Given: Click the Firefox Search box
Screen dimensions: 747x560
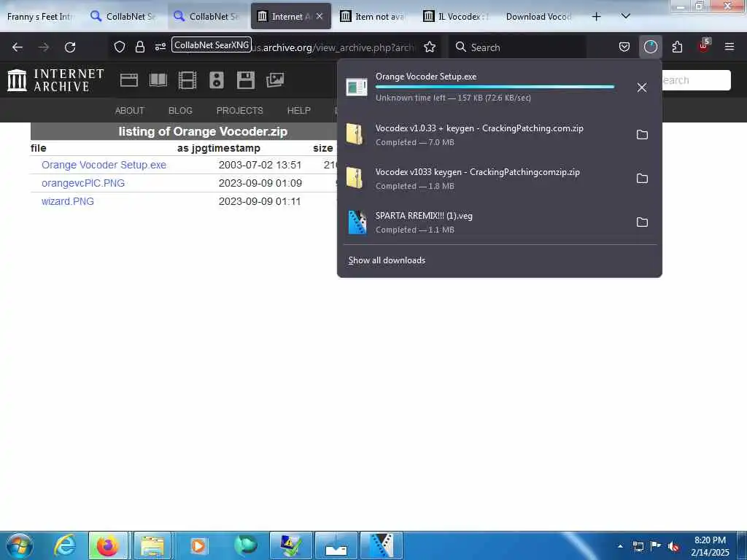Looking at the screenshot, I should (517, 47).
